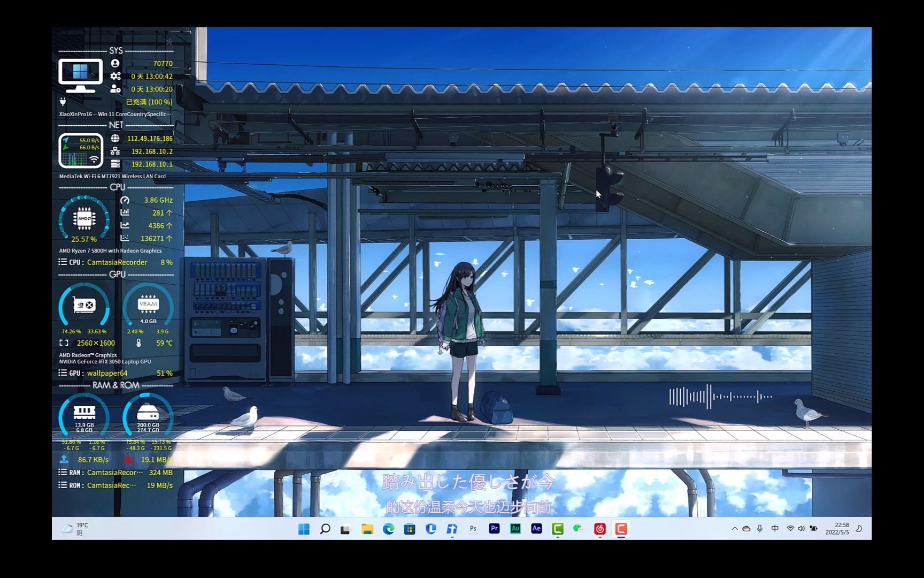Click the speedometer icon beside 3.86 GHz
Screen dimensions: 924x578
pyautogui.click(x=125, y=200)
